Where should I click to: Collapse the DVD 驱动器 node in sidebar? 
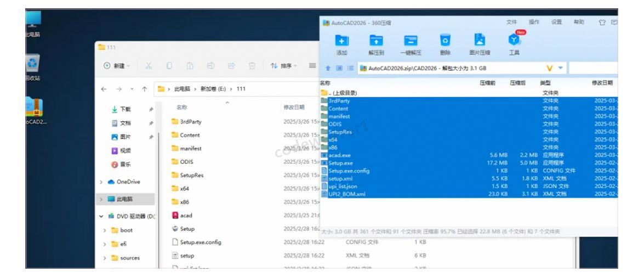(101, 216)
